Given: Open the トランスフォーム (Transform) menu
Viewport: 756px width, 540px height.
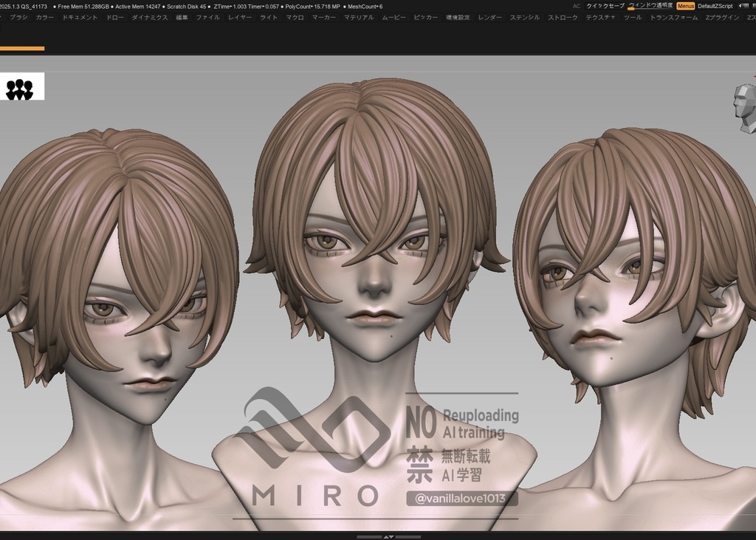Looking at the screenshot, I should (x=673, y=18).
